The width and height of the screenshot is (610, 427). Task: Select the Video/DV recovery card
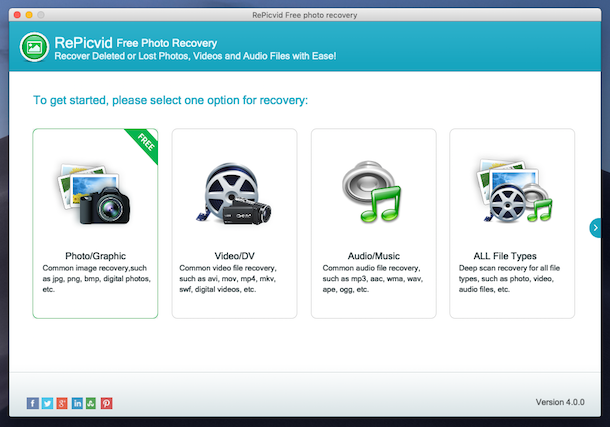click(x=234, y=224)
